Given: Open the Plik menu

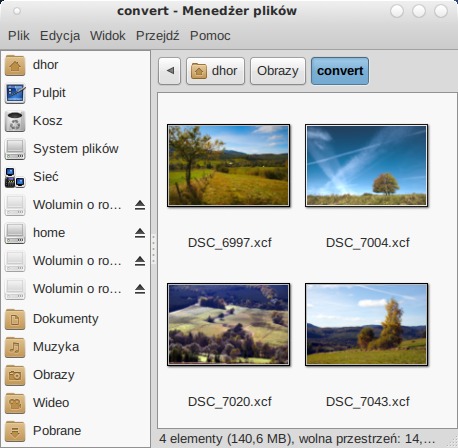Looking at the screenshot, I should 19,36.
